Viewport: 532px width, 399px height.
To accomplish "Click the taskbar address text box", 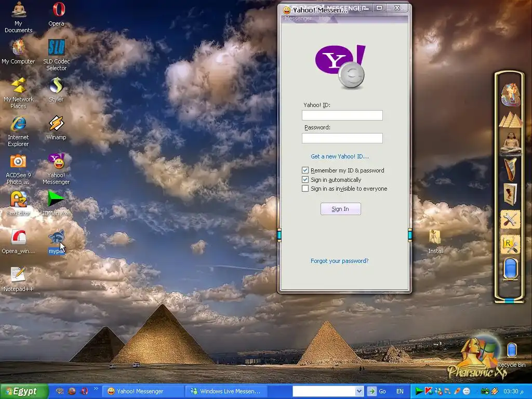I will [x=324, y=391].
